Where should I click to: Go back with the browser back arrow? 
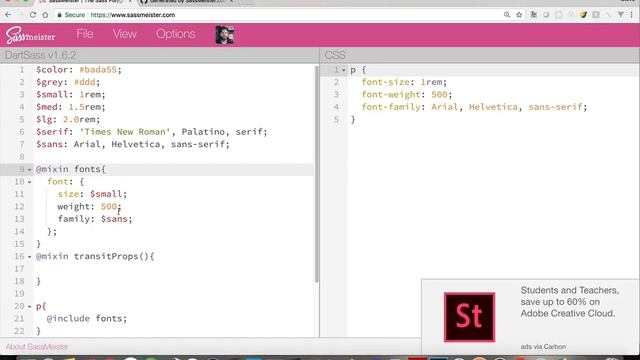coord(8,15)
